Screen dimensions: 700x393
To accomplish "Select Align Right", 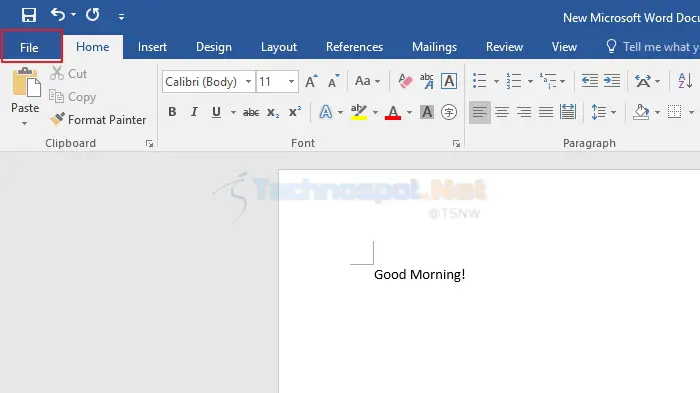I will click(524, 112).
